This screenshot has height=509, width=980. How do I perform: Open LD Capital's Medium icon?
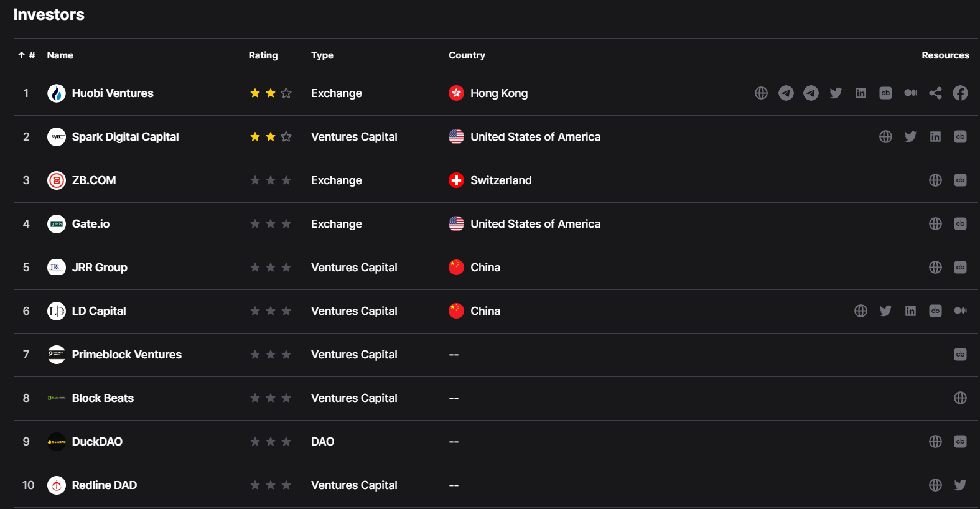(x=960, y=311)
